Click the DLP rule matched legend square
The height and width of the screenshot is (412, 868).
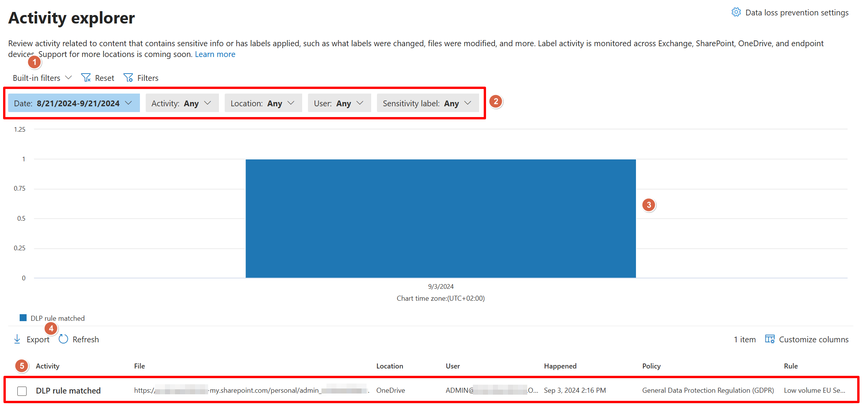(24, 318)
